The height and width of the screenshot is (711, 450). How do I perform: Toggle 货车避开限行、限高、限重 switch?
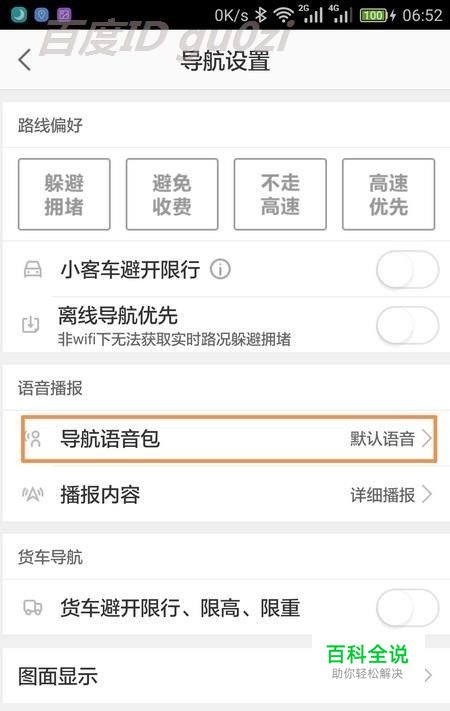tap(407, 608)
